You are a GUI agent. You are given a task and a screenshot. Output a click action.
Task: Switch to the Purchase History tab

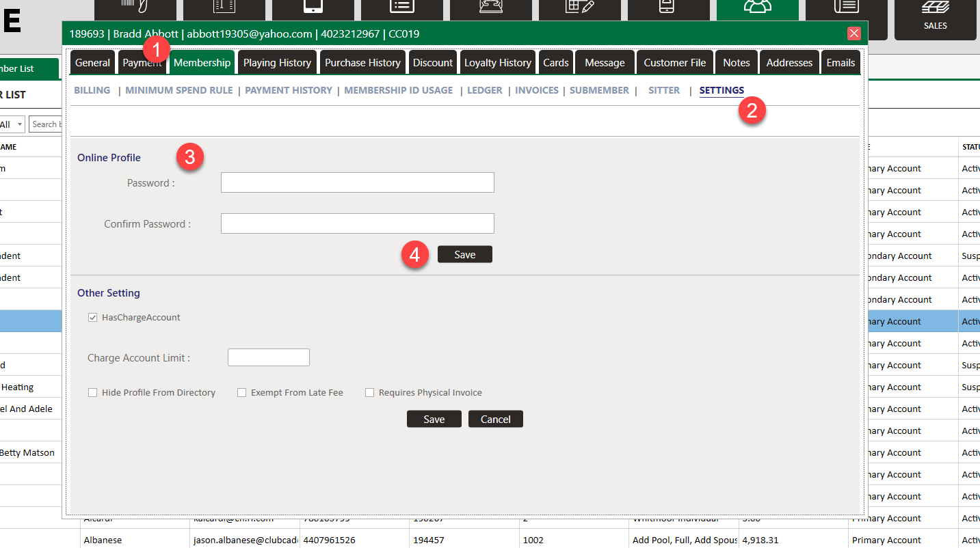(362, 63)
